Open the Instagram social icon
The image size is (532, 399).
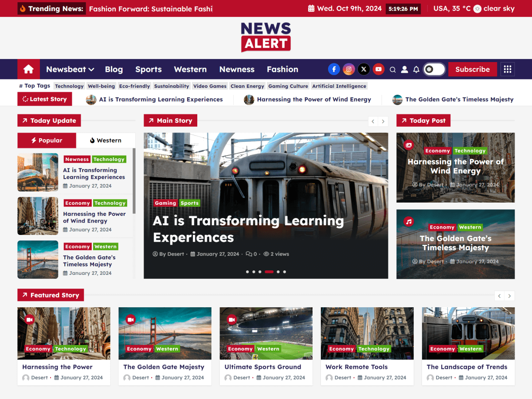[349, 69]
